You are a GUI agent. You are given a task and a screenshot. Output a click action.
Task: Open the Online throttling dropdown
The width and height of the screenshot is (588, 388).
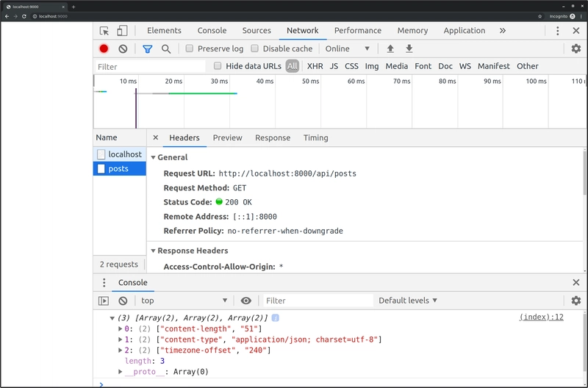pyautogui.click(x=348, y=48)
